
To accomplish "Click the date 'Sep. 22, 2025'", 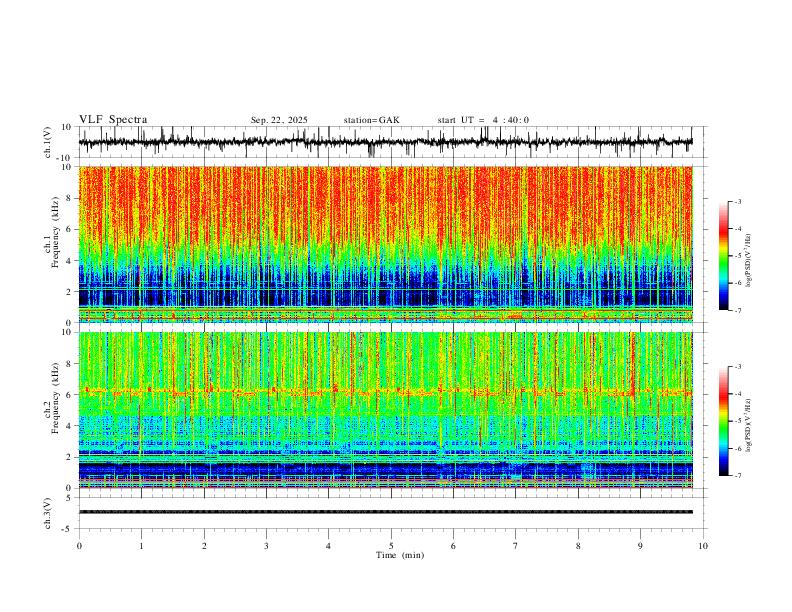I will pos(279,120).
